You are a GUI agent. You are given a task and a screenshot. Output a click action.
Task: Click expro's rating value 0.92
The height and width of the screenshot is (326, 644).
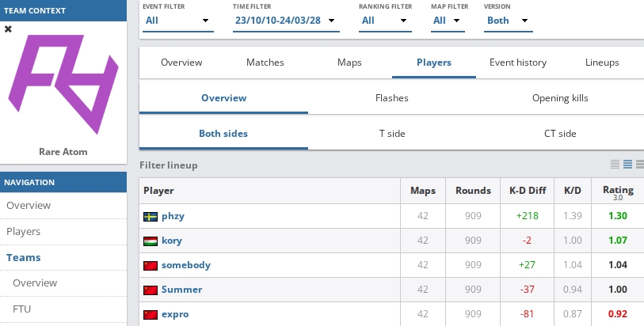[x=618, y=314]
